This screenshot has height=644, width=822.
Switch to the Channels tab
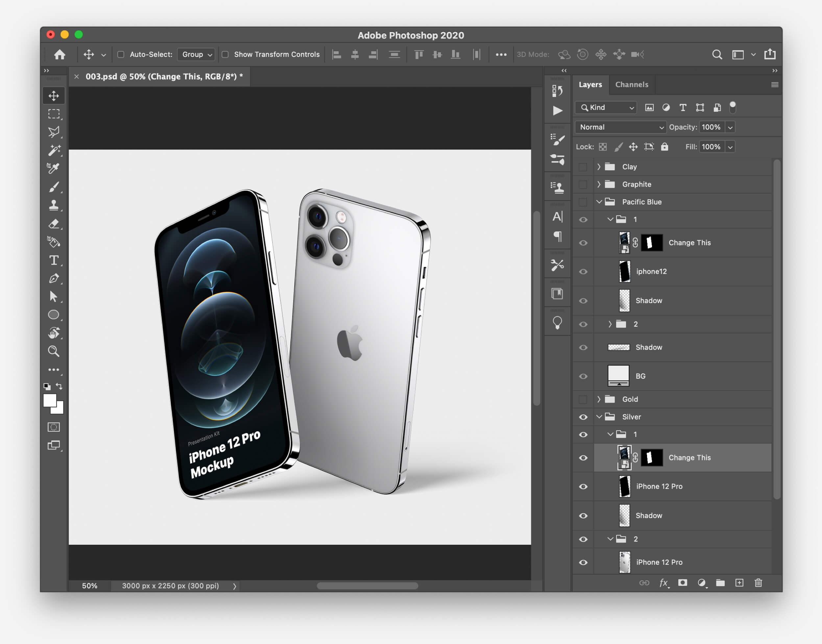pos(632,85)
